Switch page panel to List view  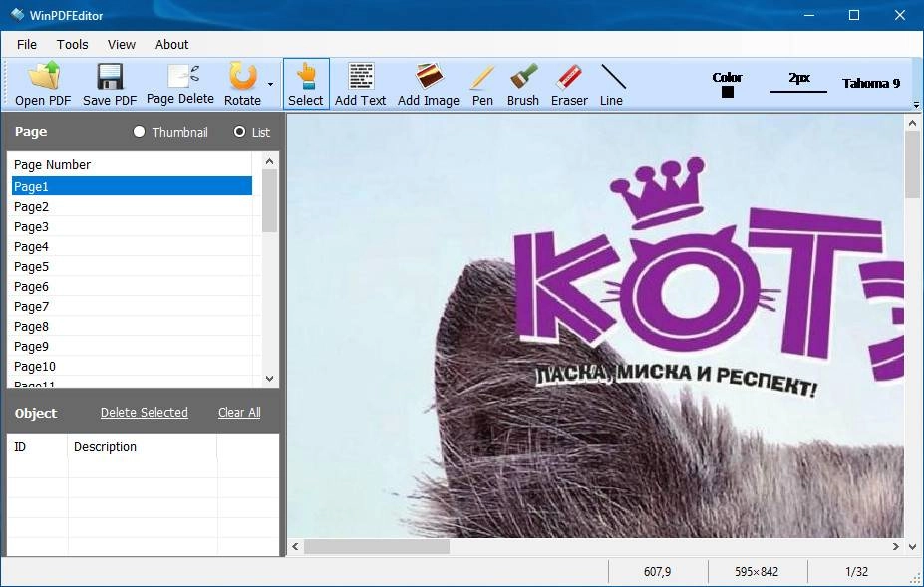pyautogui.click(x=239, y=132)
